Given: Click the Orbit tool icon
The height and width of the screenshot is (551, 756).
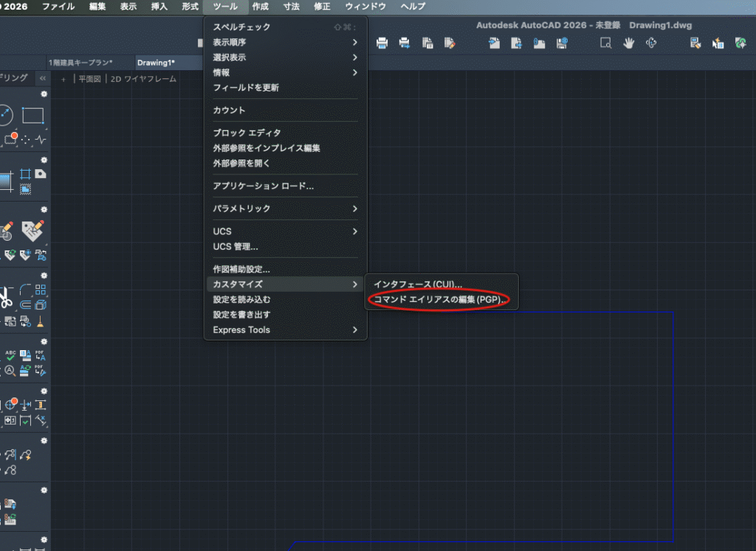Looking at the screenshot, I should [651, 43].
